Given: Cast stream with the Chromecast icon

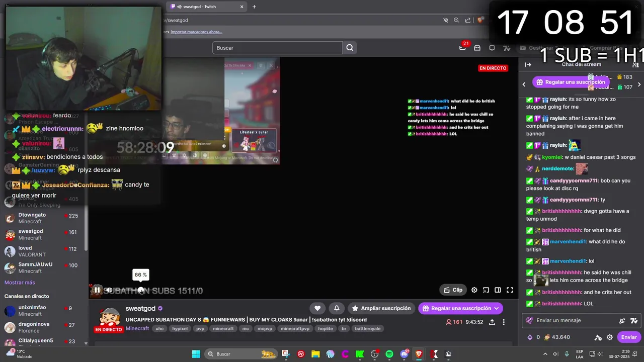Looking at the screenshot, I should 486,290.
